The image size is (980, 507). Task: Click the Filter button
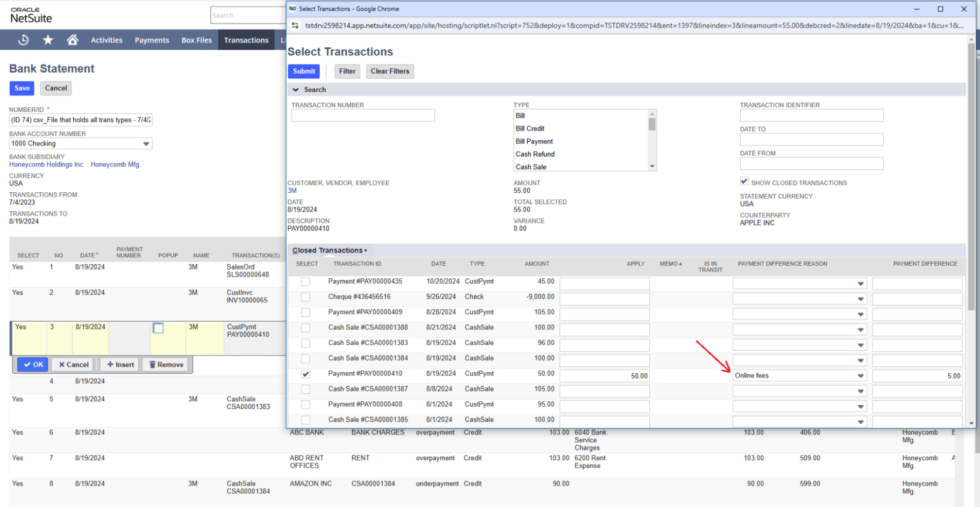click(347, 71)
